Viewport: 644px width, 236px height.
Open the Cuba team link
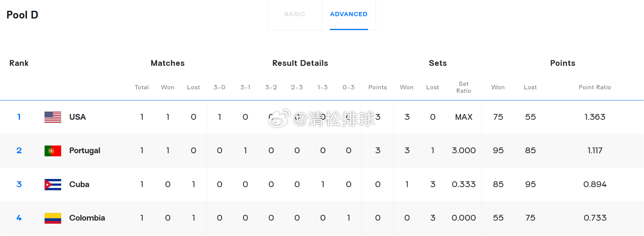coord(79,184)
